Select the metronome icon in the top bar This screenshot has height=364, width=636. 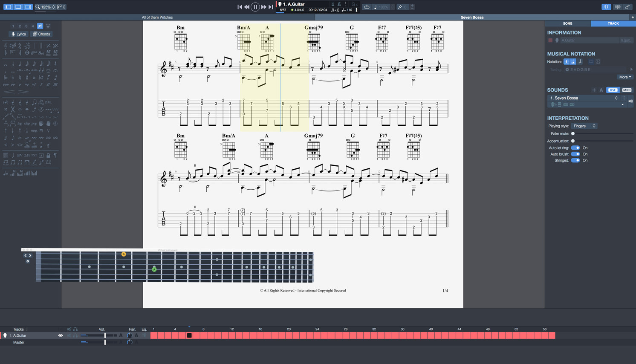(x=339, y=4)
